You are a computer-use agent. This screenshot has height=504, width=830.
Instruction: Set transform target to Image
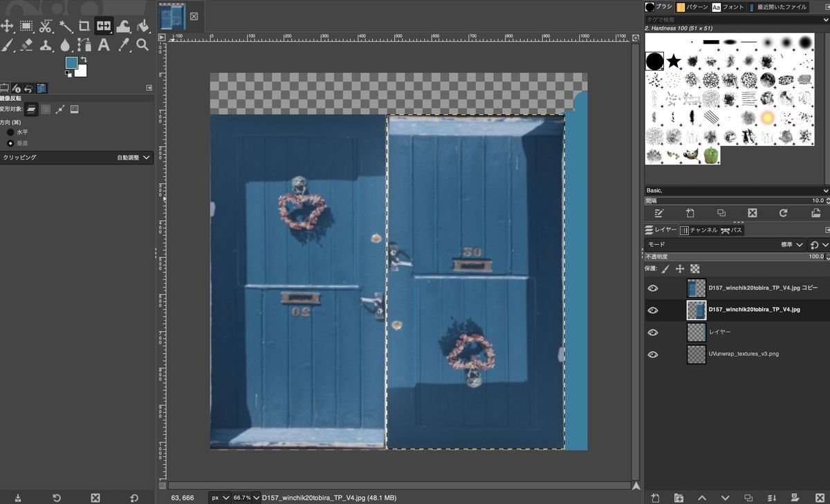(x=75, y=109)
